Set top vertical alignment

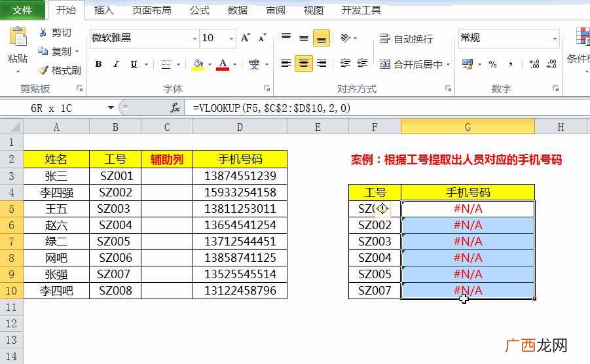[x=286, y=37]
